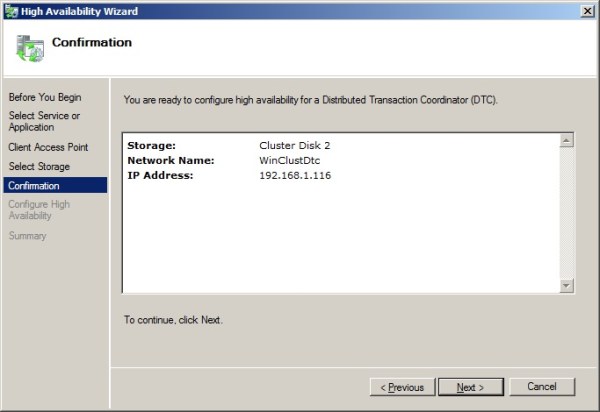The height and width of the screenshot is (412, 600).
Task: Go to the Before You Begin step
Action: [45, 97]
